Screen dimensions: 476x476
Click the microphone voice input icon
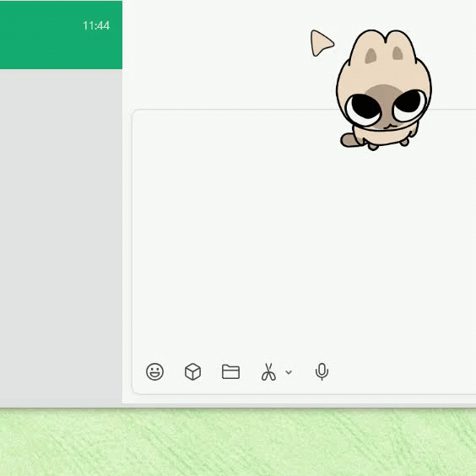click(322, 371)
